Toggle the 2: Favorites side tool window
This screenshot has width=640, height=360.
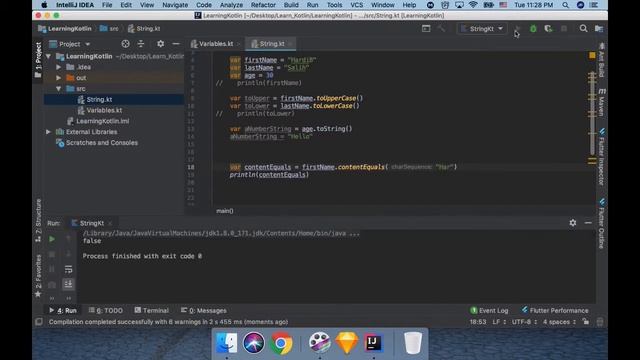pos(38,276)
